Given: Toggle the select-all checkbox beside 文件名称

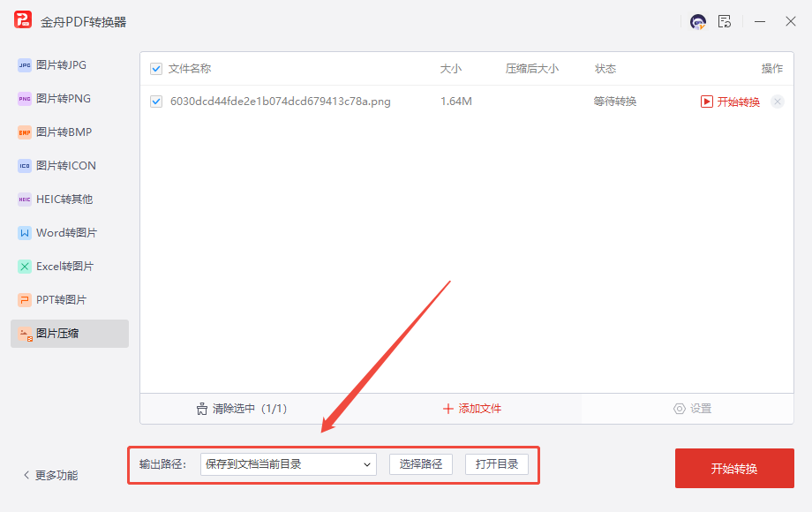Looking at the screenshot, I should 156,69.
